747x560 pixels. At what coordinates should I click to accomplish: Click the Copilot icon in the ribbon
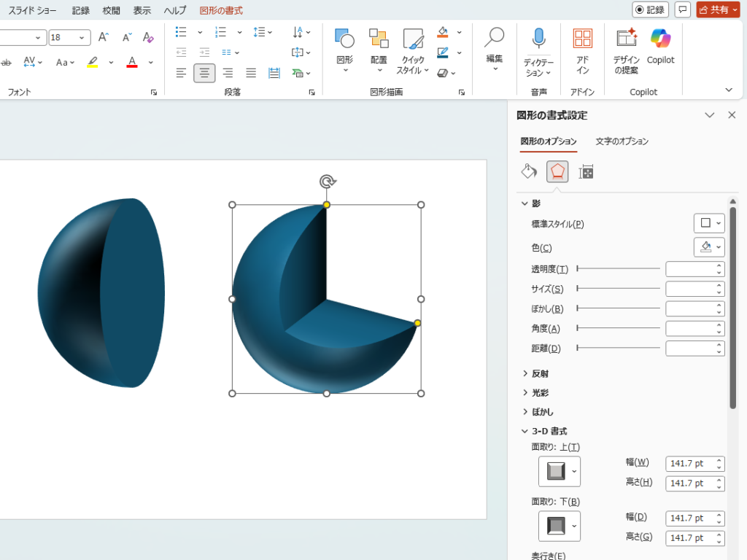click(660, 47)
